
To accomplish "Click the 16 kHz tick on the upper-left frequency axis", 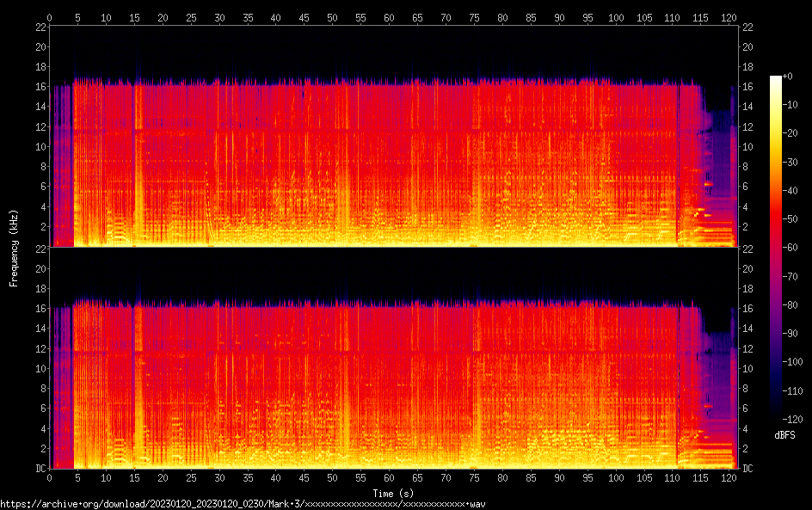I will [x=40, y=87].
